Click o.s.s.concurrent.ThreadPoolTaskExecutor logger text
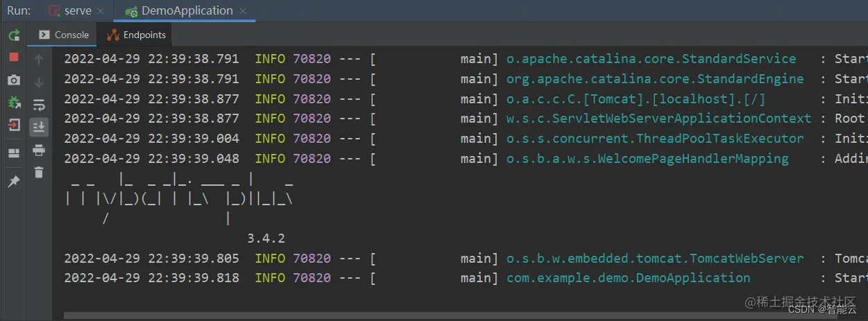Image resolution: width=868 pixels, height=321 pixels. click(655, 139)
